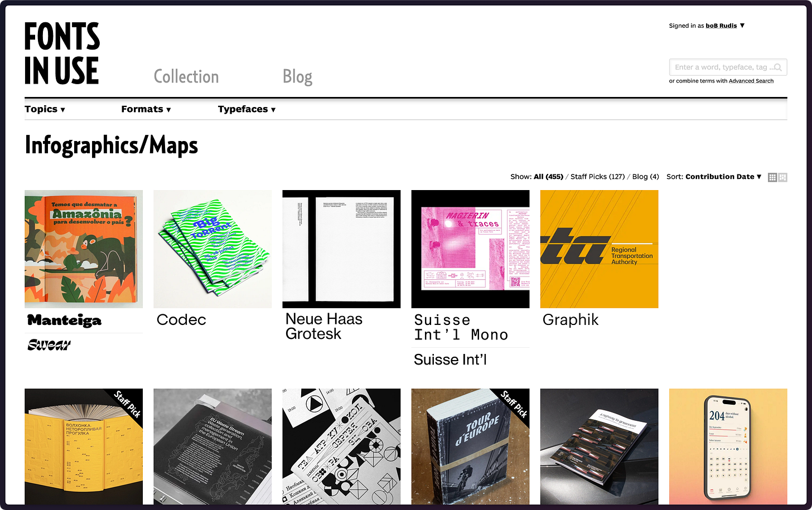
Task: Open the Collection section
Action: (x=186, y=76)
